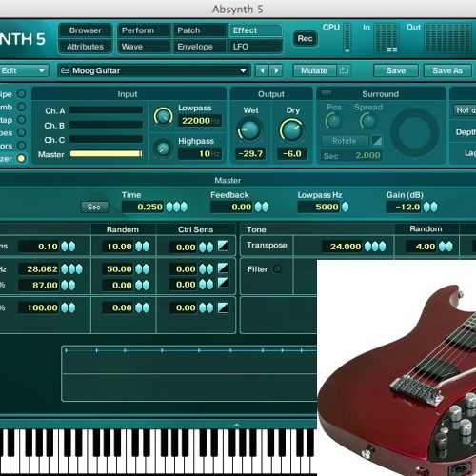Viewport: 476px width, 476px height.
Task: Click the Random 10.00 steppers
Action: click(x=142, y=247)
